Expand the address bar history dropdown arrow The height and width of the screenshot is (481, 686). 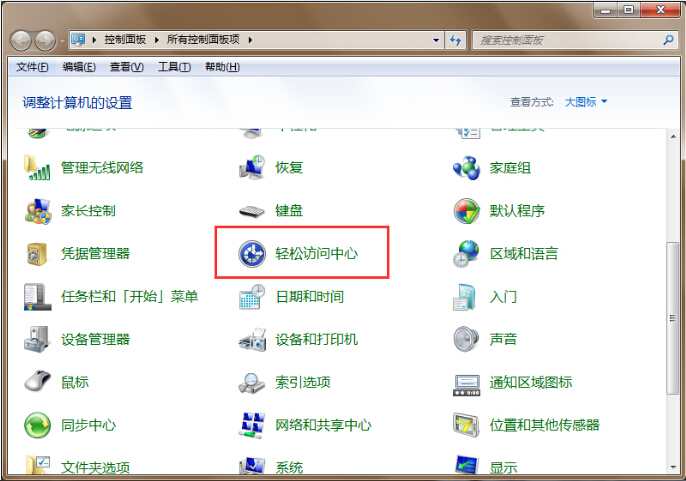(436, 40)
